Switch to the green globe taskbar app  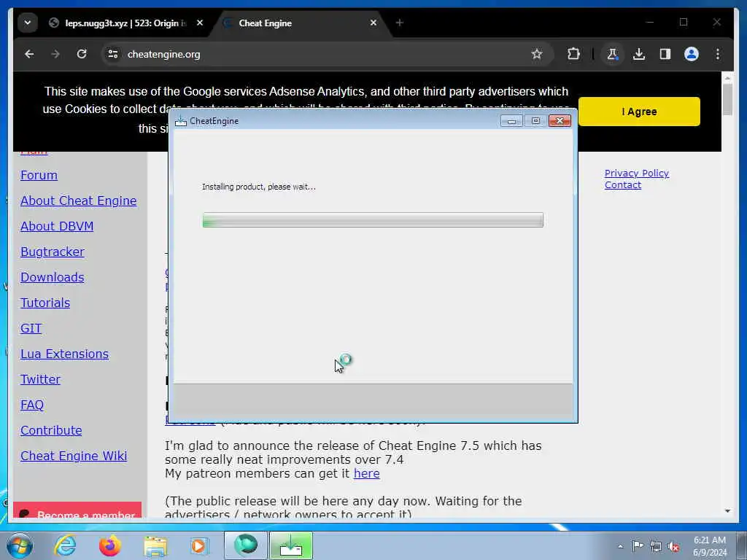(246, 545)
